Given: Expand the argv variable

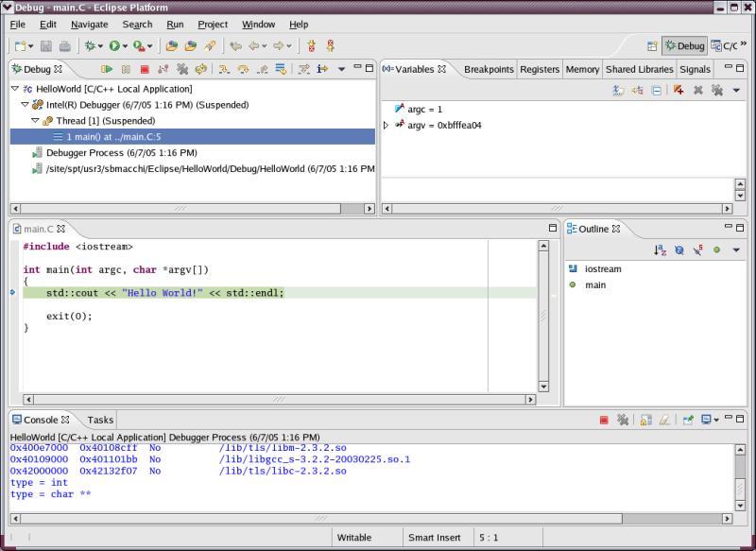Looking at the screenshot, I should coord(386,126).
